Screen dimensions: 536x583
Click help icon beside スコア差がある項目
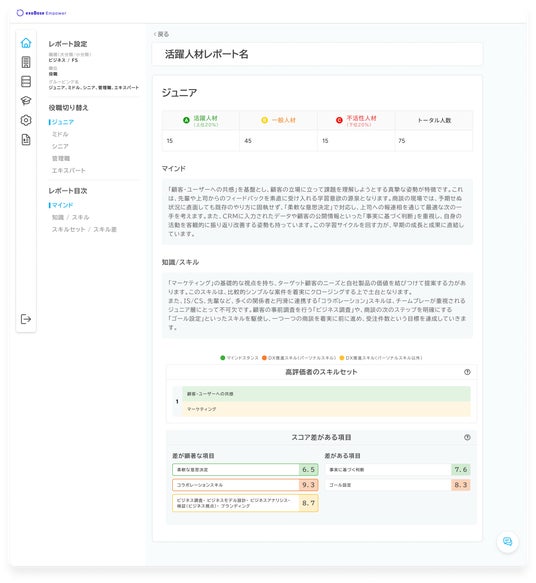pyautogui.click(x=467, y=437)
